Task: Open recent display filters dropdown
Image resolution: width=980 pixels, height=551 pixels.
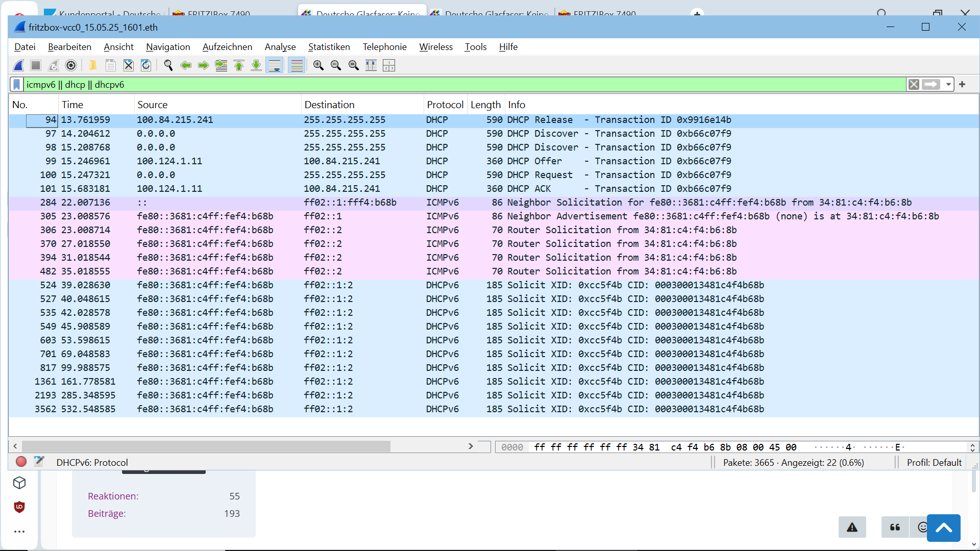Action: 948,84
